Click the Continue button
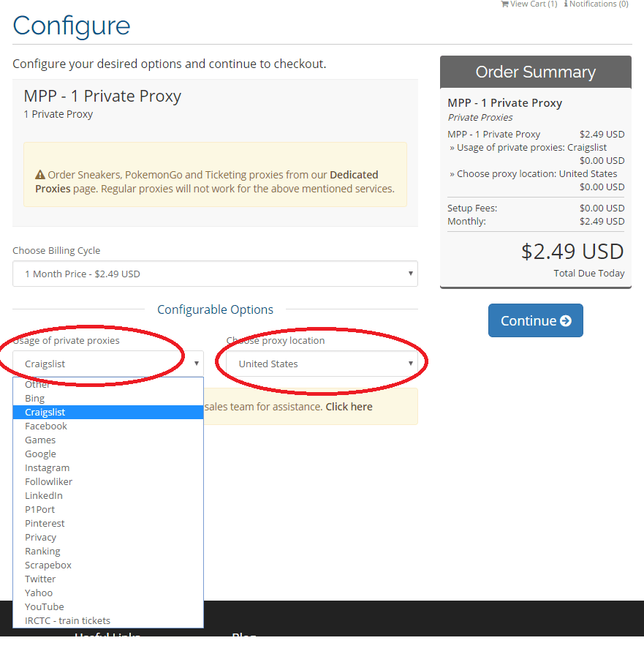644x654 pixels. tap(536, 320)
